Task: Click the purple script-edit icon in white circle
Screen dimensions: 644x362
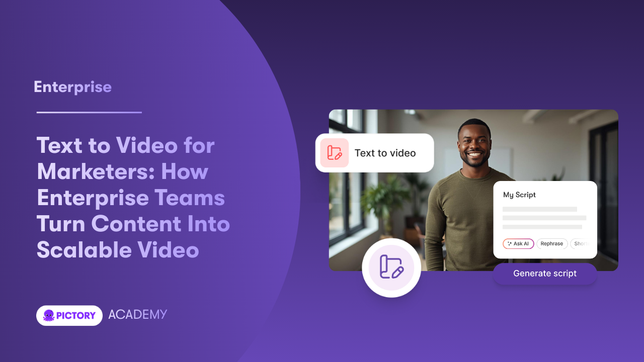Action: tap(391, 267)
